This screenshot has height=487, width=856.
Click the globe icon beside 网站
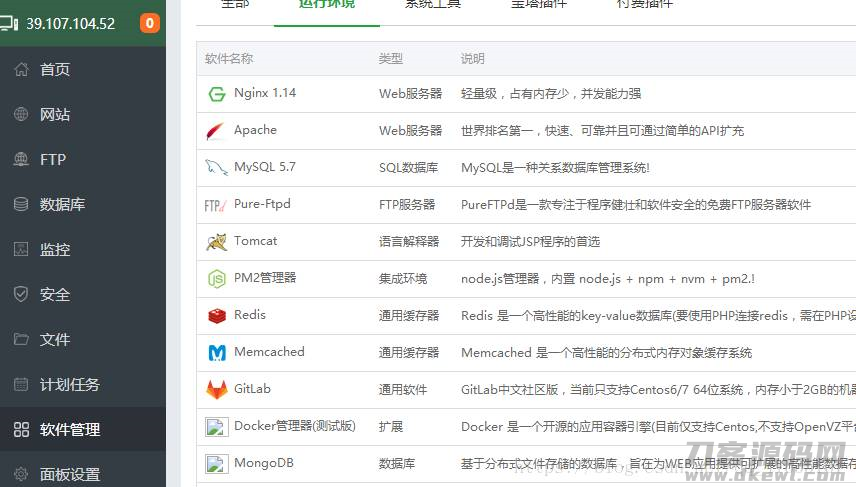click(21, 114)
